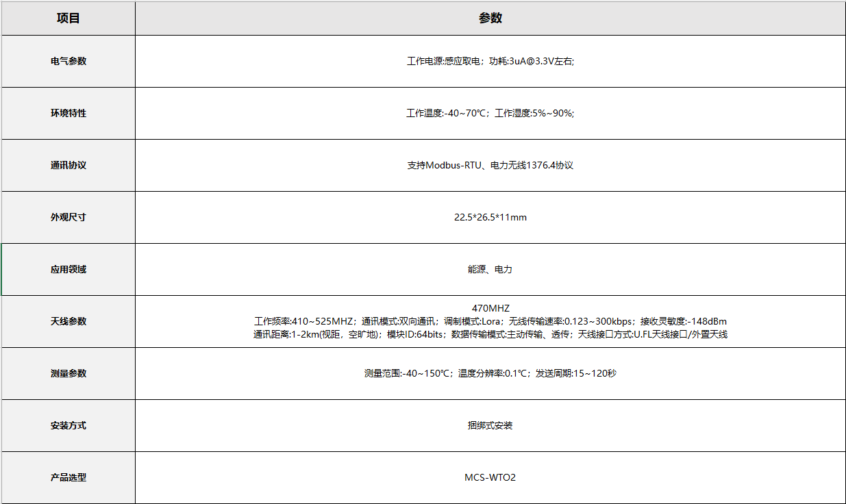Select the 470MHZ antenna parameters cell
Viewport: 846px width, 504px height.
[x=490, y=321]
